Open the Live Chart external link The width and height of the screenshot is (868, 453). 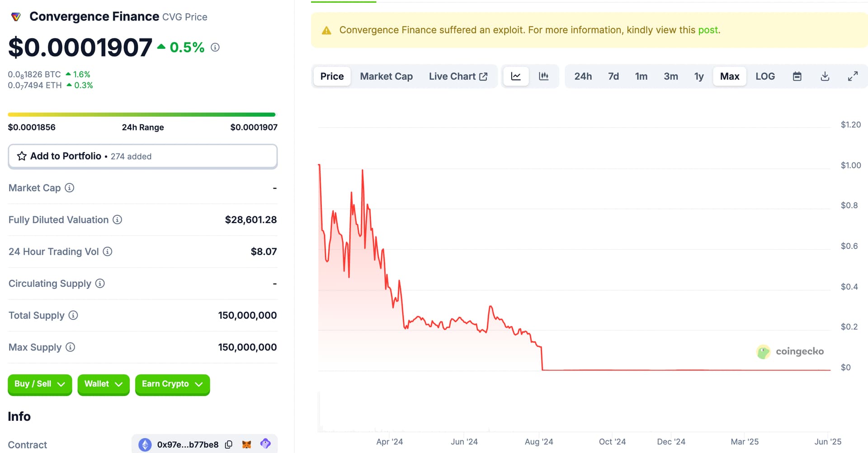458,76
